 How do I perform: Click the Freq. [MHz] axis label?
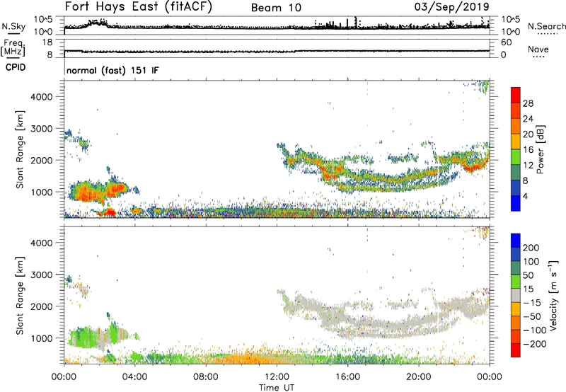point(13,47)
